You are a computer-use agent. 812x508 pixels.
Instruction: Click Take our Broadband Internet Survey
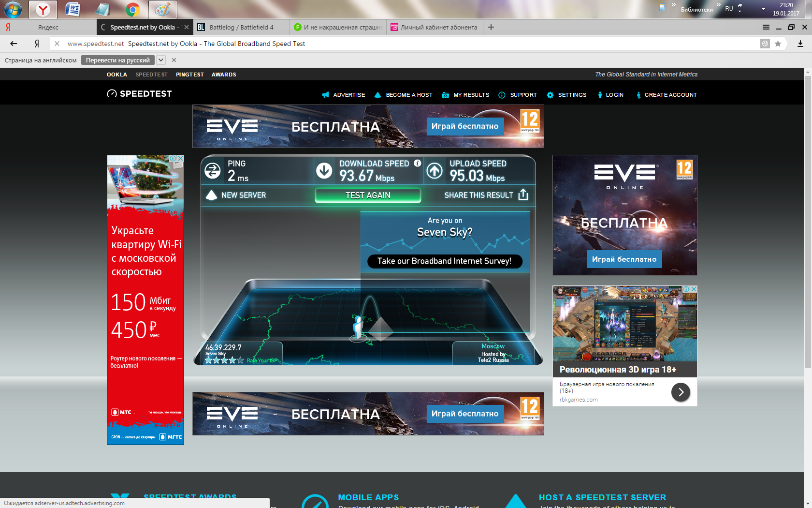tap(444, 261)
